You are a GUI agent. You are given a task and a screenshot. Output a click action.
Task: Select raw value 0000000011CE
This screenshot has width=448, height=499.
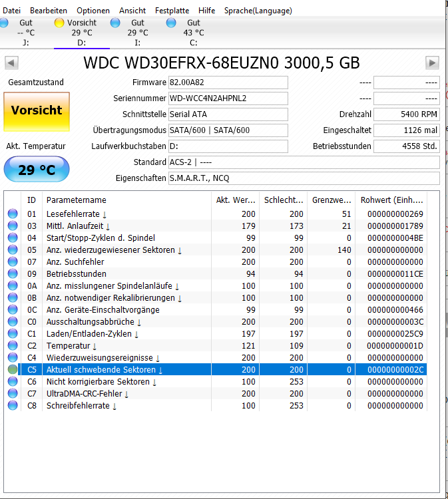click(x=395, y=273)
